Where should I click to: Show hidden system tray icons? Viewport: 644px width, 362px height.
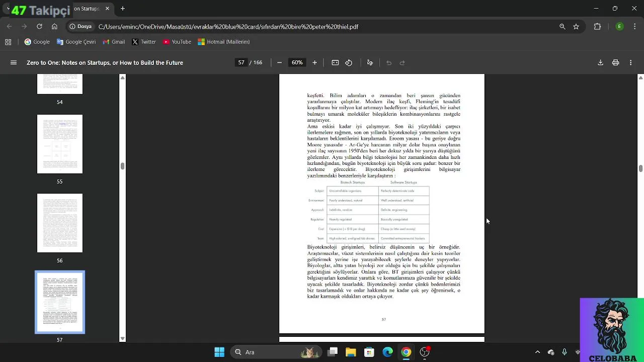537,352
